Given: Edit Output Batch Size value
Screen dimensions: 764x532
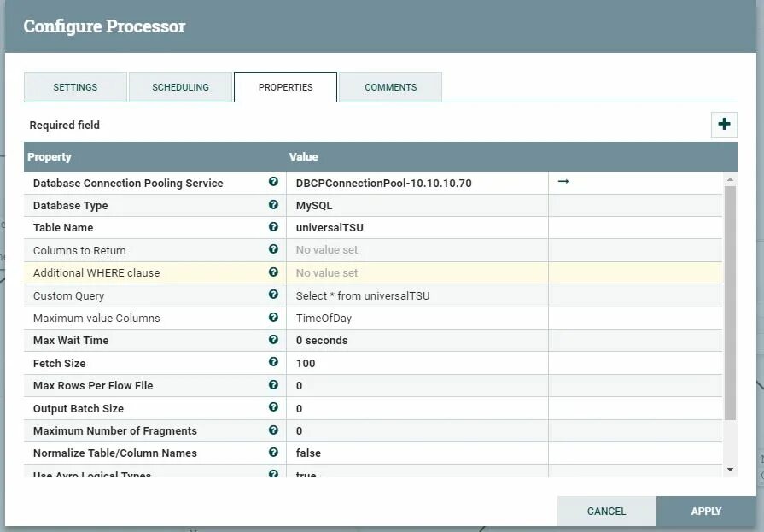Looking at the screenshot, I should click(417, 408).
